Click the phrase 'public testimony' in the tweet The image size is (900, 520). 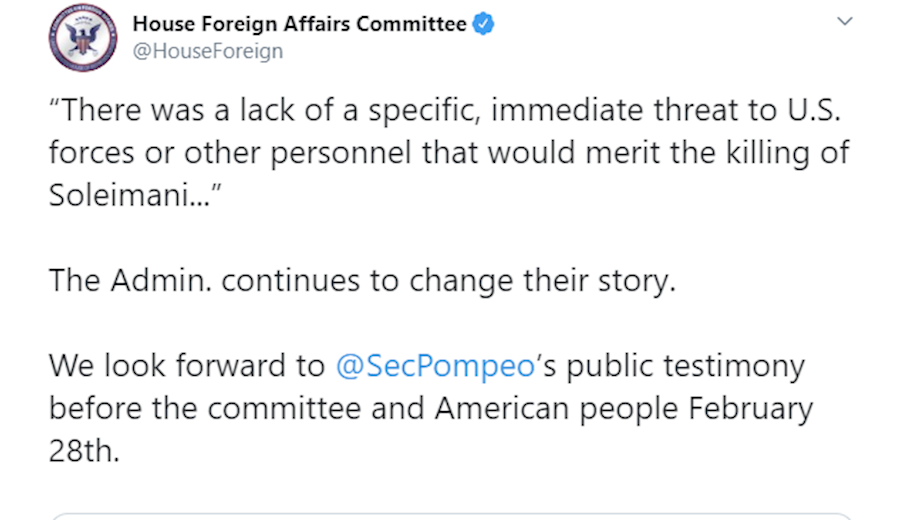click(x=685, y=367)
